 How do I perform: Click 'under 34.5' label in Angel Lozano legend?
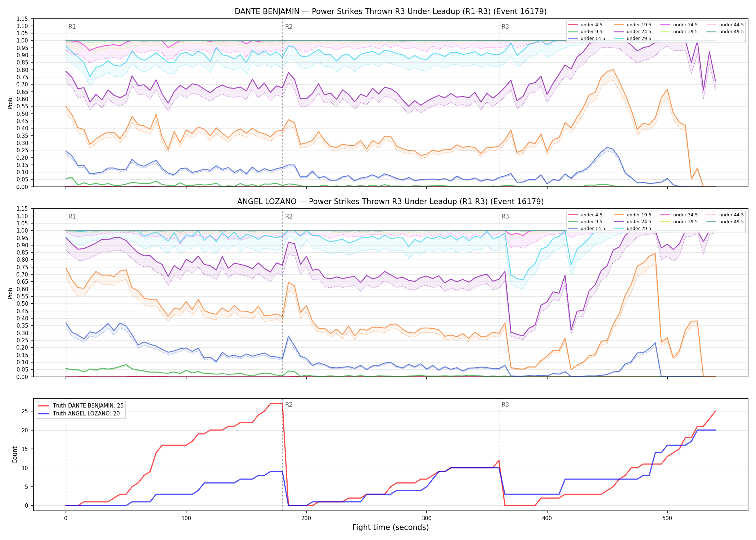[685, 215]
